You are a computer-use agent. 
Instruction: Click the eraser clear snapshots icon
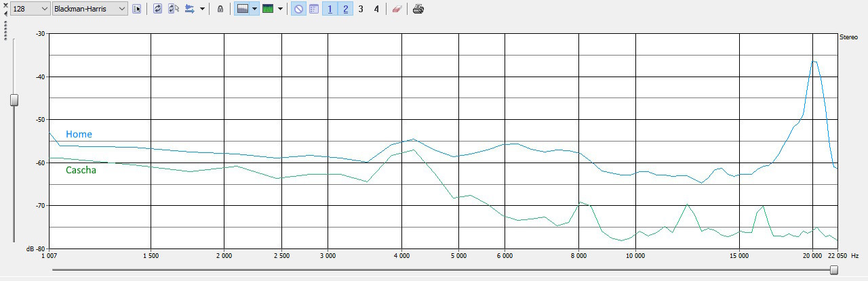click(397, 9)
